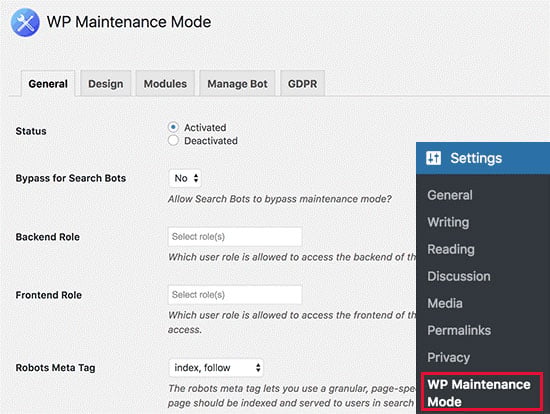550x414 pixels.
Task: Click the Backend Role select field
Action: point(235,237)
